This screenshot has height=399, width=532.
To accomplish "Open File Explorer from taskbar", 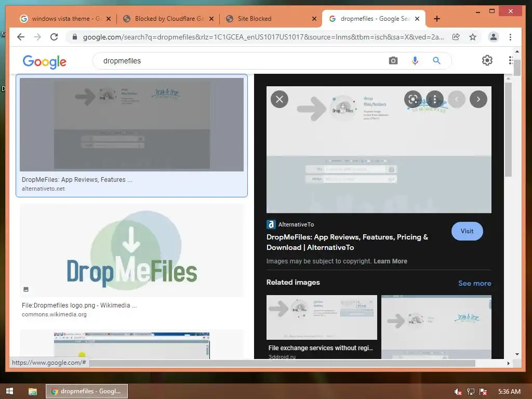I will pyautogui.click(x=33, y=392).
